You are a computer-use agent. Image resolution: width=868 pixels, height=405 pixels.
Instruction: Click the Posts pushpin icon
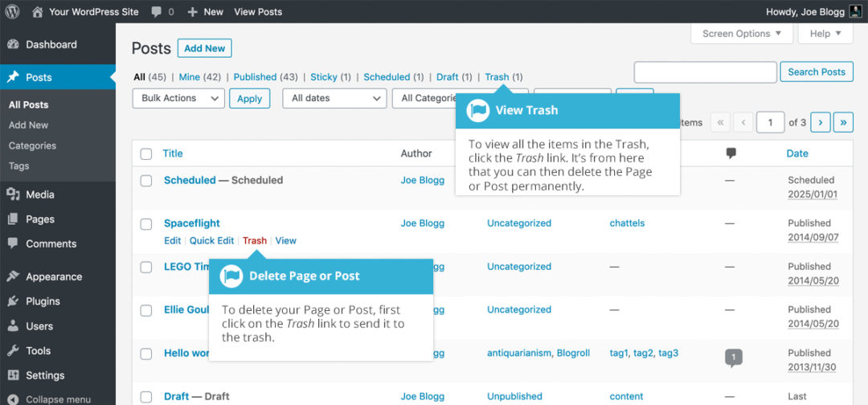[14, 77]
